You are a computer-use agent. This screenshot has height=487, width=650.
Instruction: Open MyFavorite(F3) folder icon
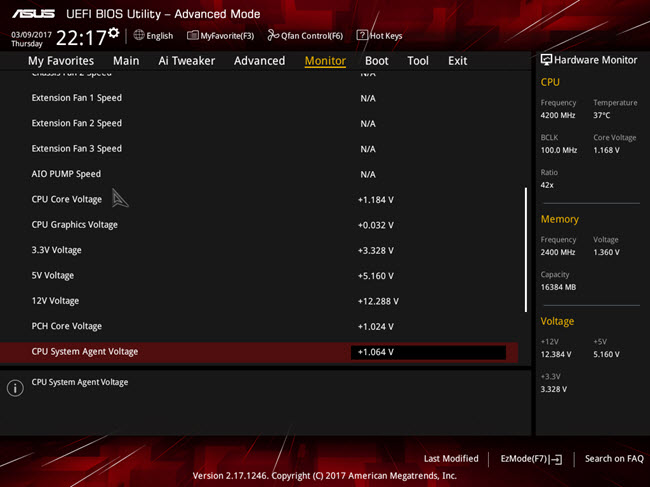(192, 35)
